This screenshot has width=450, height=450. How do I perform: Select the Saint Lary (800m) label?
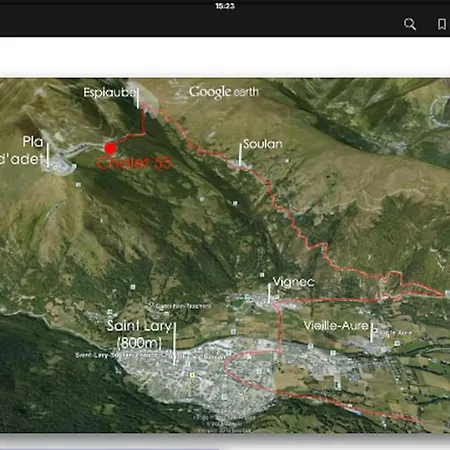[x=139, y=334]
